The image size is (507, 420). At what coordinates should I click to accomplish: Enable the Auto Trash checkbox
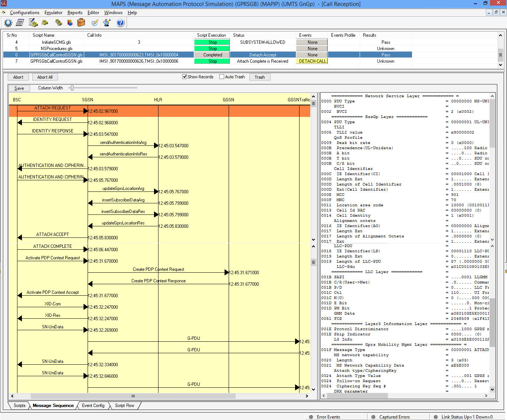click(x=222, y=77)
